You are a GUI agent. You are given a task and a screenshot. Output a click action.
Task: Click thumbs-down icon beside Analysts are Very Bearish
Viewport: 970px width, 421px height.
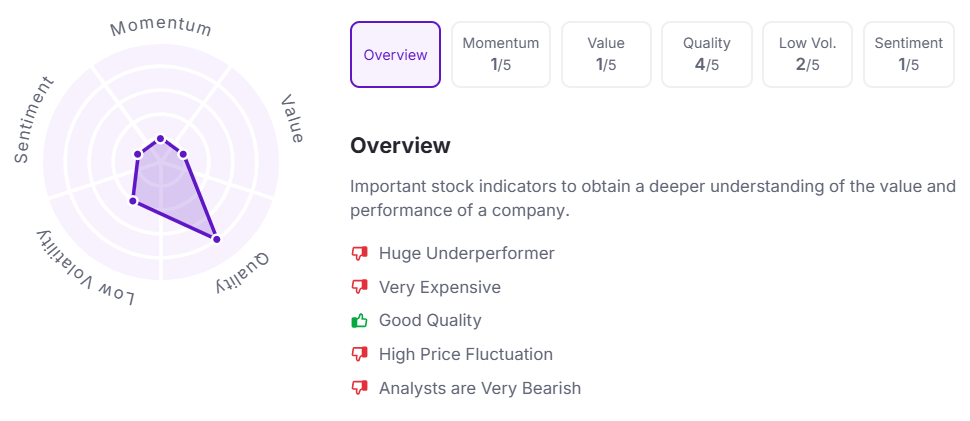360,388
